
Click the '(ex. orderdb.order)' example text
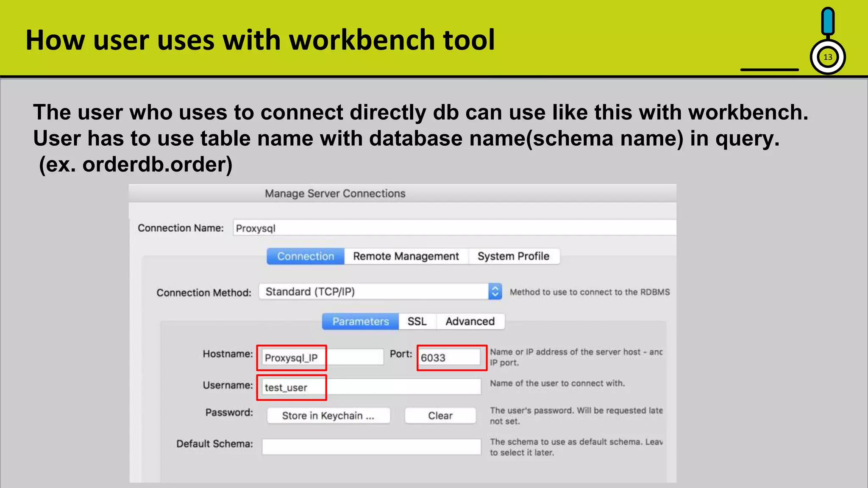pos(136,164)
